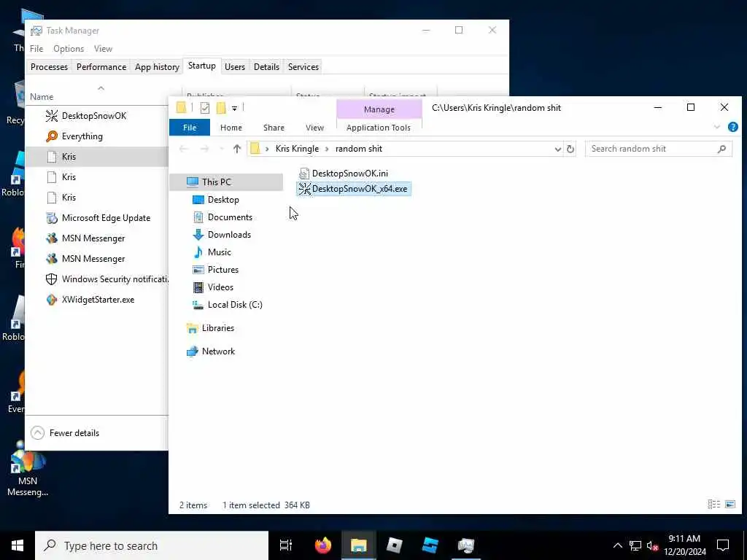Expand the Explorer ribbon chevron
Image resolution: width=747 pixels, height=560 pixels.
pyautogui.click(x=717, y=127)
